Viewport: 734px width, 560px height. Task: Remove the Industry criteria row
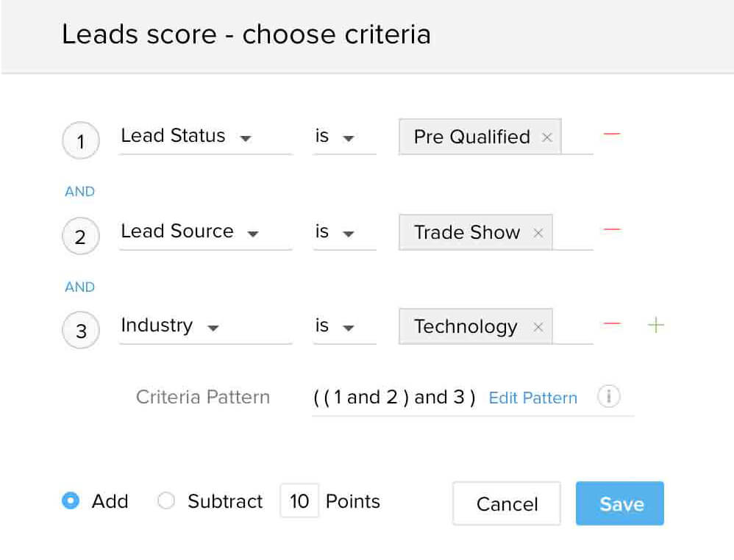(610, 323)
